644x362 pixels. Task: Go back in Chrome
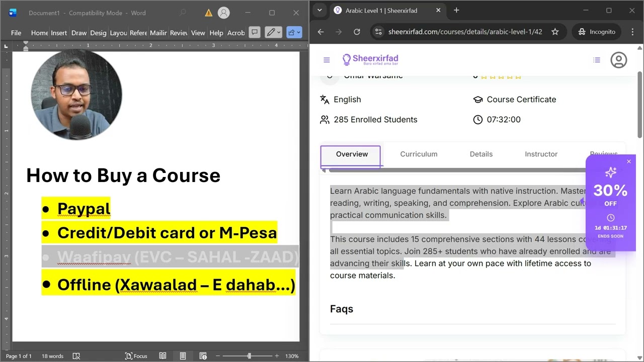pyautogui.click(x=320, y=32)
